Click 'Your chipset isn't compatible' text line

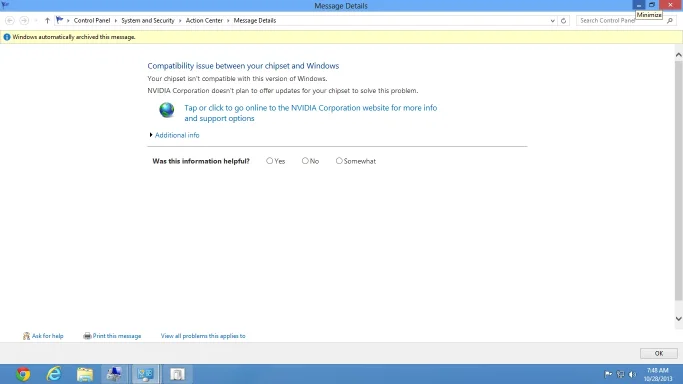(x=237, y=79)
